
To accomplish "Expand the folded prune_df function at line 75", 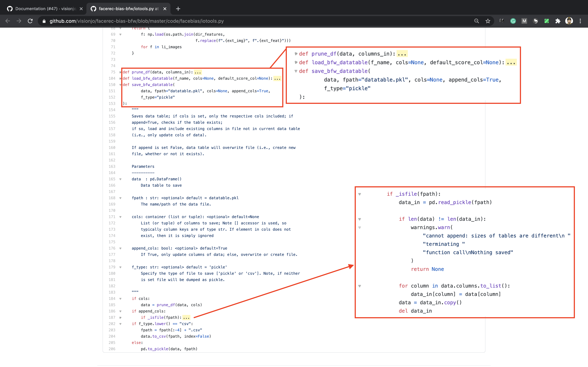I will [x=121, y=72].
